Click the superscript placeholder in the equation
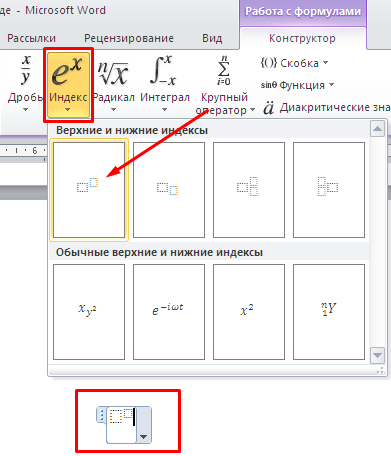 (x=128, y=413)
